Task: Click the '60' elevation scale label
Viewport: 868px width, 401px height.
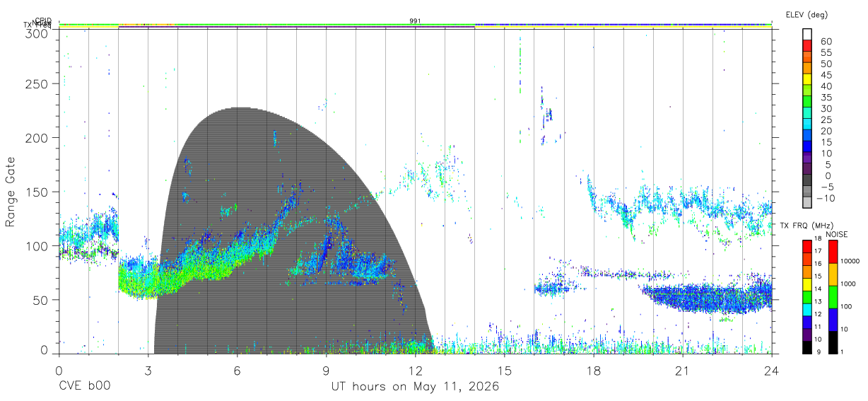Action: [826, 42]
